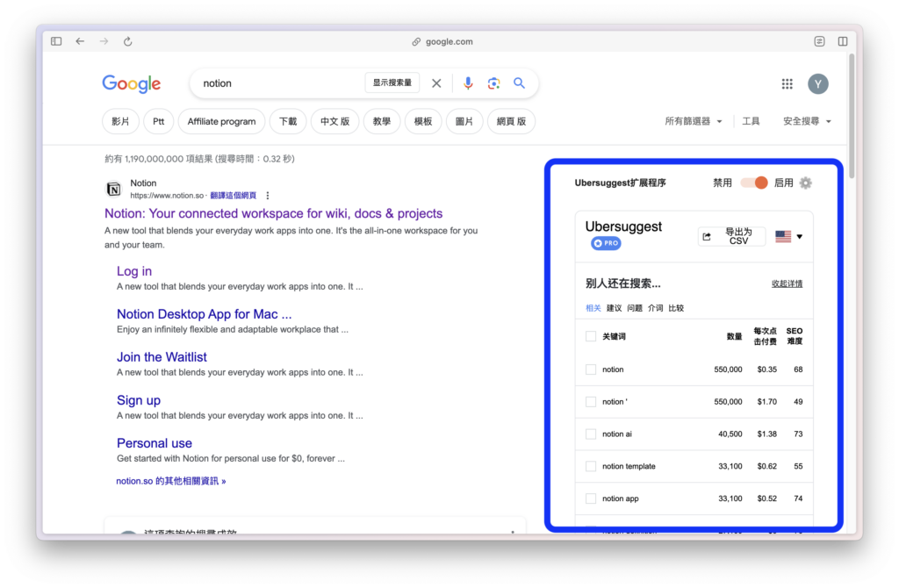This screenshot has height=588, width=899.
Task: Check the box for notion app
Action: [x=591, y=498]
